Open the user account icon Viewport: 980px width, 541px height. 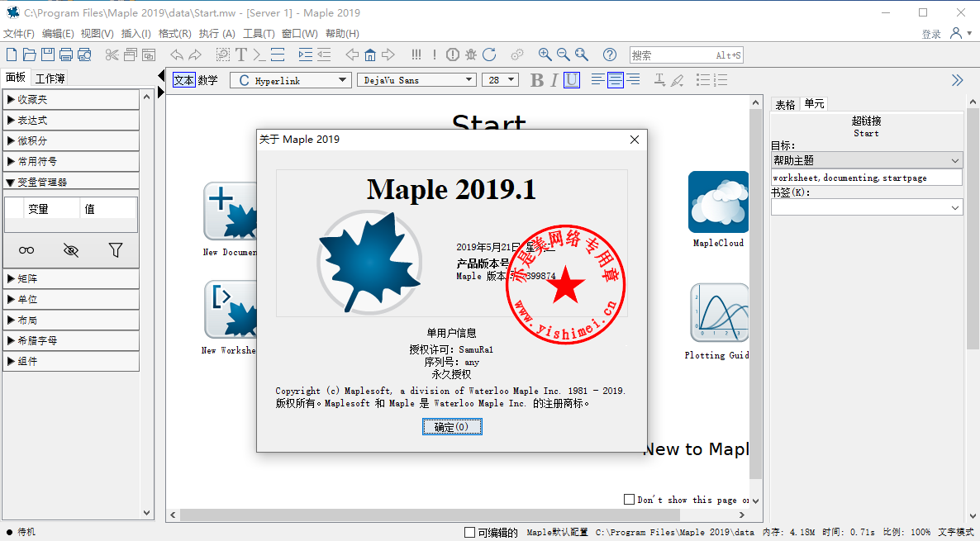[x=956, y=33]
